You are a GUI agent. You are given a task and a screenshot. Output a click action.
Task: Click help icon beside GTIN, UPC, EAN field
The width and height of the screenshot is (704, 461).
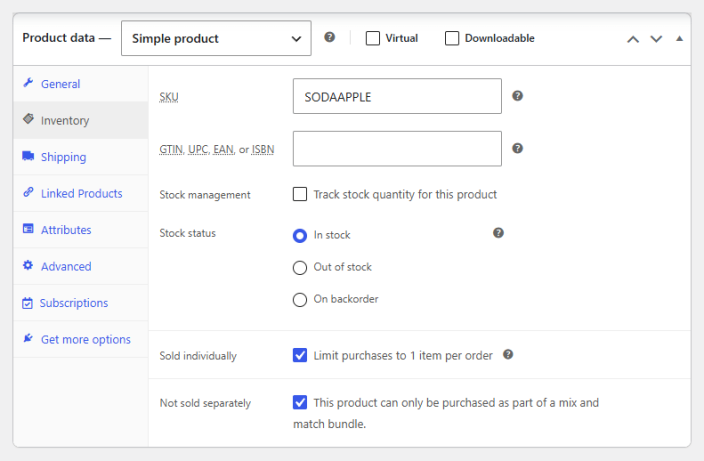coord(517,148)
